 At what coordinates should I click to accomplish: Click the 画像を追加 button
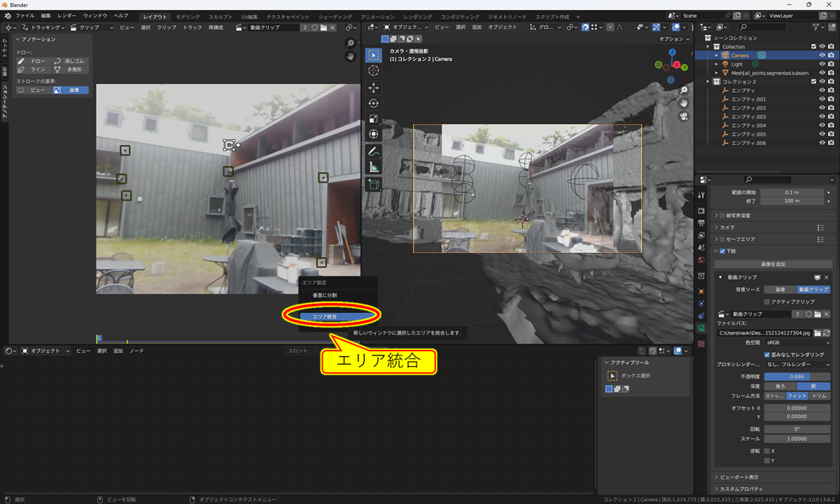tap(773, 264)
